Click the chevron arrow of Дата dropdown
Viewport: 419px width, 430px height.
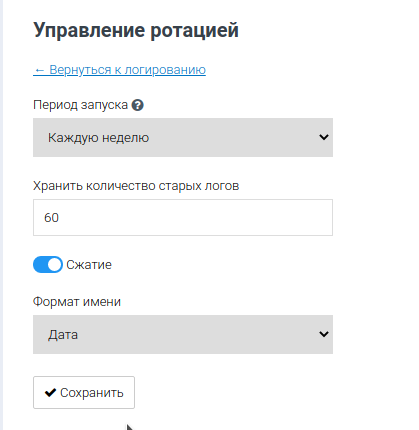coord(324,334)
